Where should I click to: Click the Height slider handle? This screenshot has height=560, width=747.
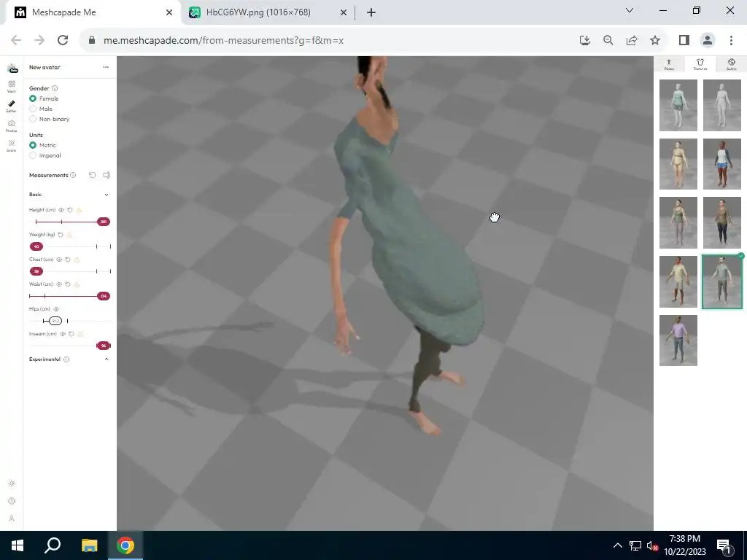click(x=104, y=222)
